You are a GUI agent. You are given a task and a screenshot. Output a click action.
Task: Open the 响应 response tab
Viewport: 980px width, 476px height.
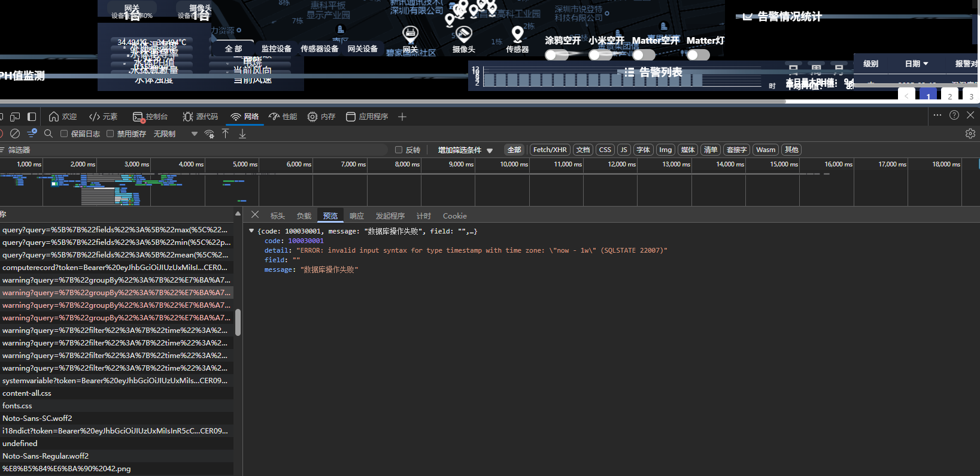tap(357, 216)
